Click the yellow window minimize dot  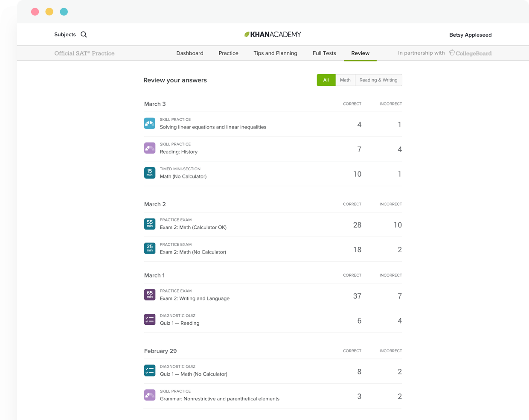point(49,12)
